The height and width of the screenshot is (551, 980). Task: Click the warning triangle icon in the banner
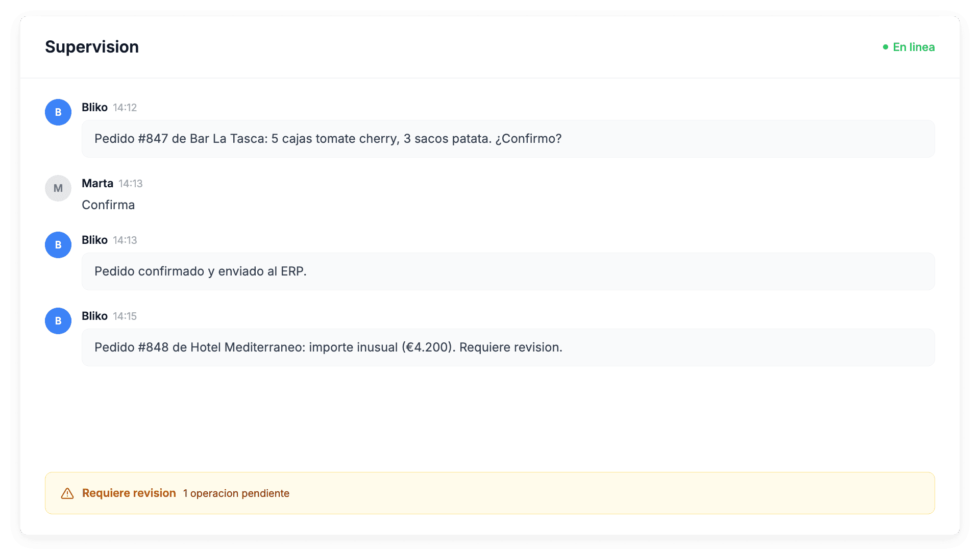tap(67, 493)
